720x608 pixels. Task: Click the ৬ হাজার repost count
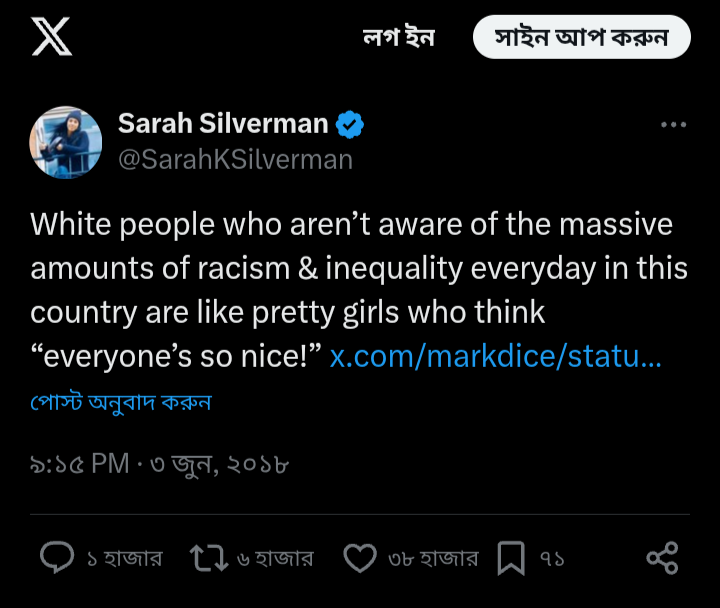(x=275, y=558)
